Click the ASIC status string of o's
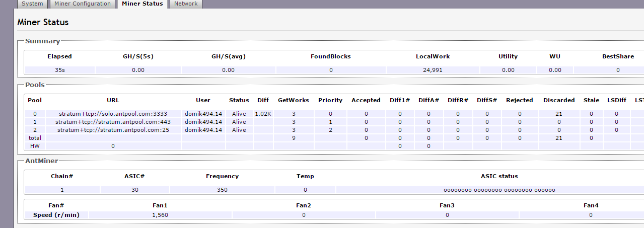 [499, 190]
